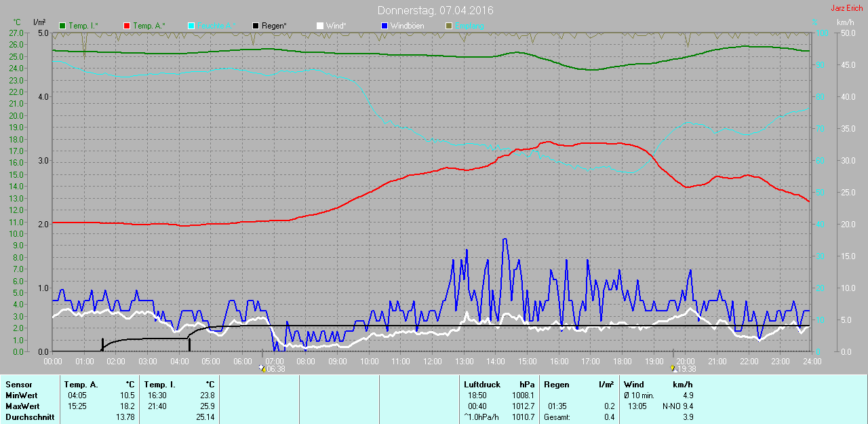Click the sunset icon next to 19:38
Image resolution: width=868 pixels, height=424 pixels.
coord(673,368)
